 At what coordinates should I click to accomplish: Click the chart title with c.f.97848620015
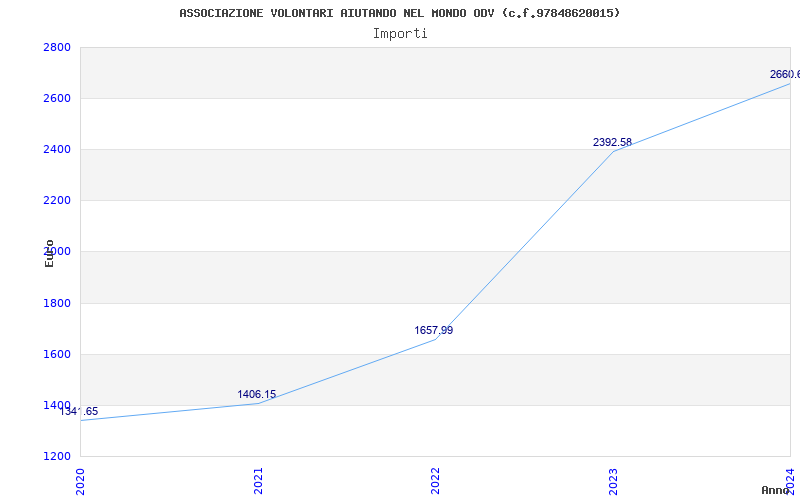[399, 13]
